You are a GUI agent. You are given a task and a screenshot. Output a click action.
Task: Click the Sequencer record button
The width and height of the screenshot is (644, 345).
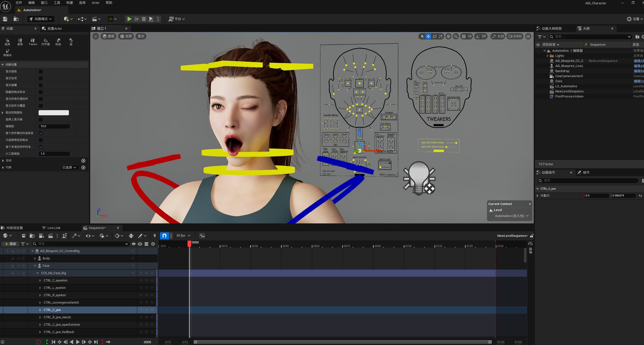39,342
